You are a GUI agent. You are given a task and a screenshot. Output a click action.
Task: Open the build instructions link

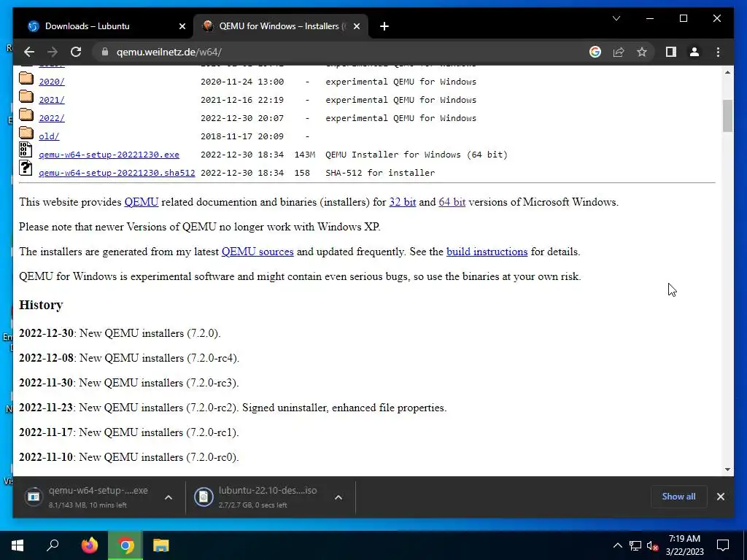coord(487,252)
